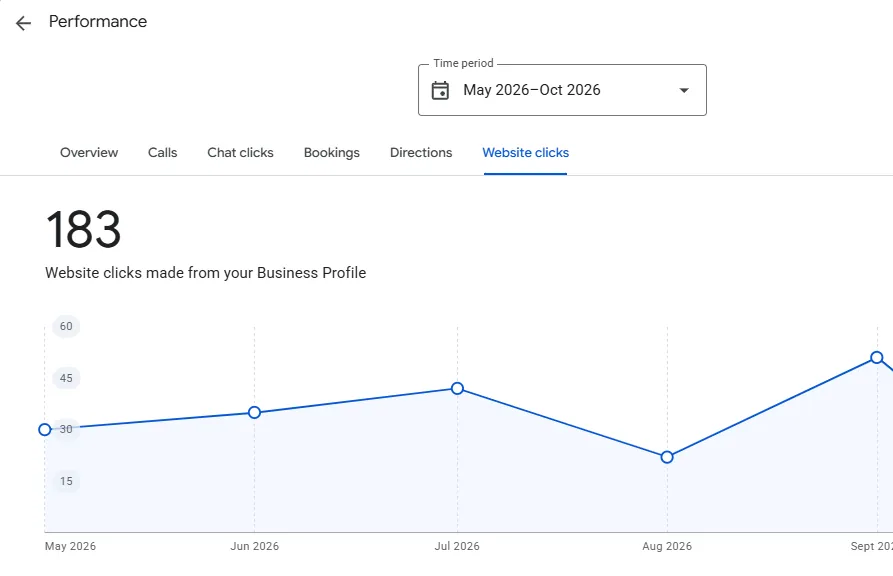This screenshot has width=893, height=576.
Task: Open the Directions tab
Action: pyautogui.click(x=421, y=153)
